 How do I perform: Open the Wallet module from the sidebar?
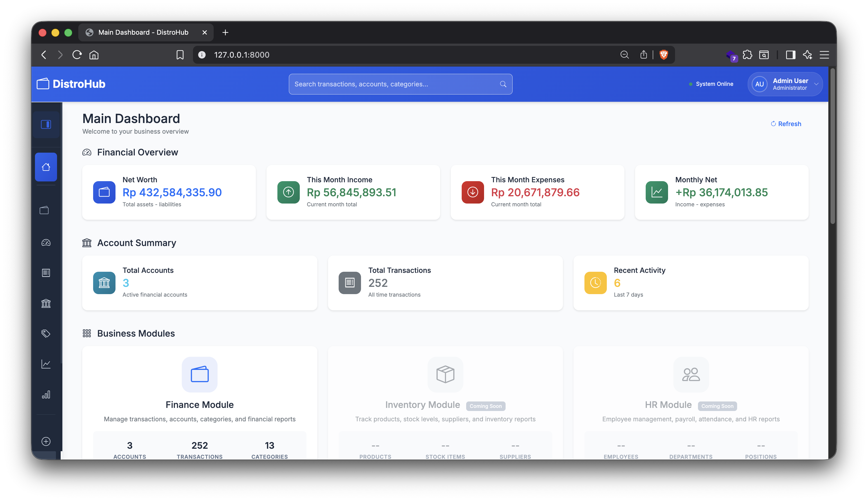[x=46, y=210]
